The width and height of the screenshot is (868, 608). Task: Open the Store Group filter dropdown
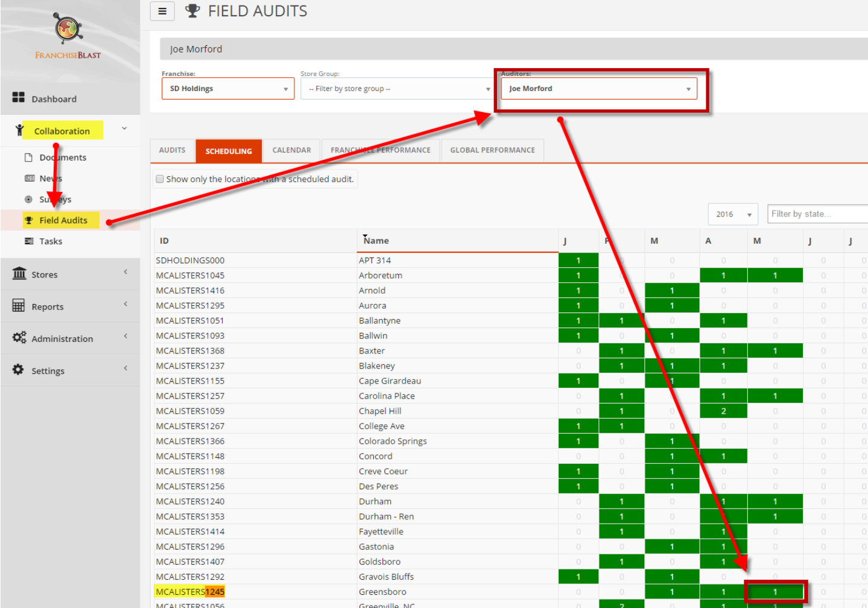click(x=398, y=89)
